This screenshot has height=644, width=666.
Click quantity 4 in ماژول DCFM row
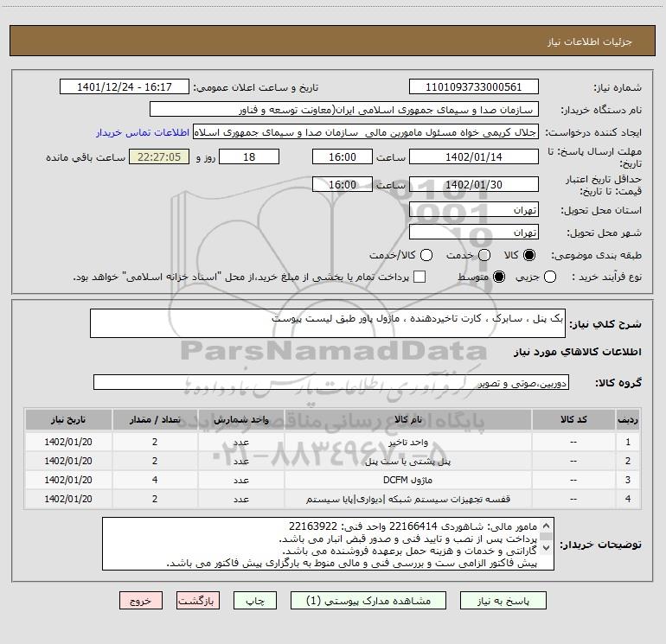tap(155, 480)
